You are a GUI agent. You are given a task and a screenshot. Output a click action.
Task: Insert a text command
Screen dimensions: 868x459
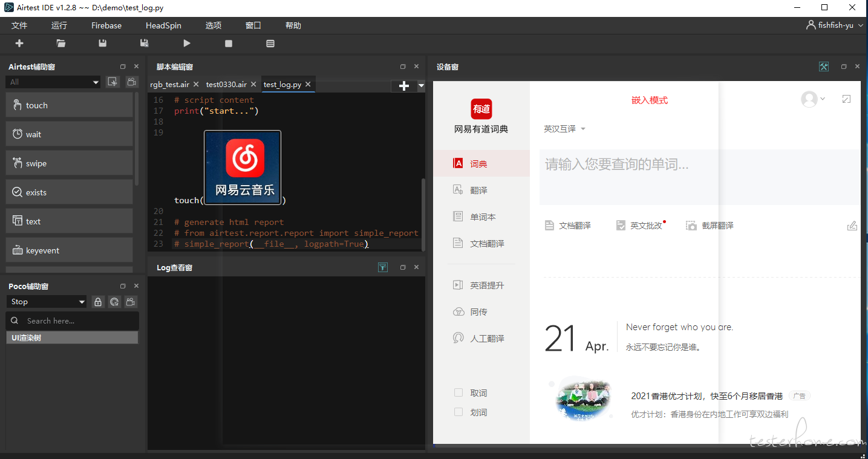click(69, 221)
